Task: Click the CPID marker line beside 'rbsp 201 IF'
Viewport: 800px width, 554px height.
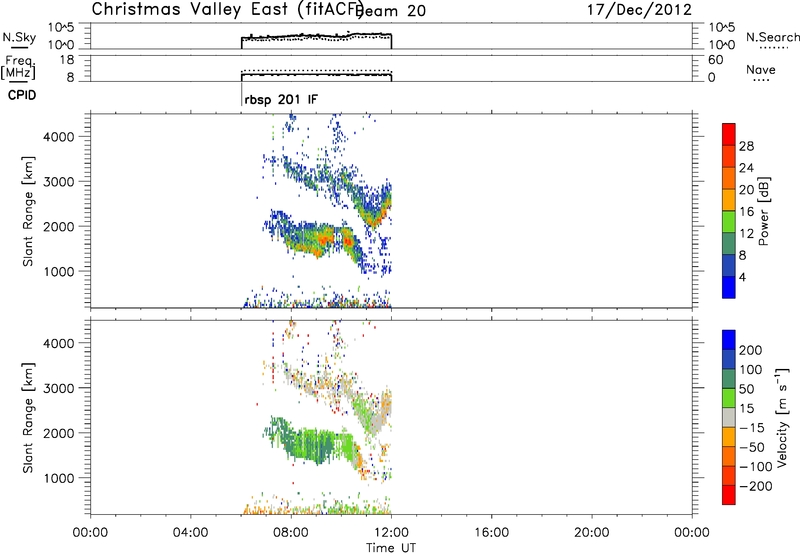Action: point(241,94)
